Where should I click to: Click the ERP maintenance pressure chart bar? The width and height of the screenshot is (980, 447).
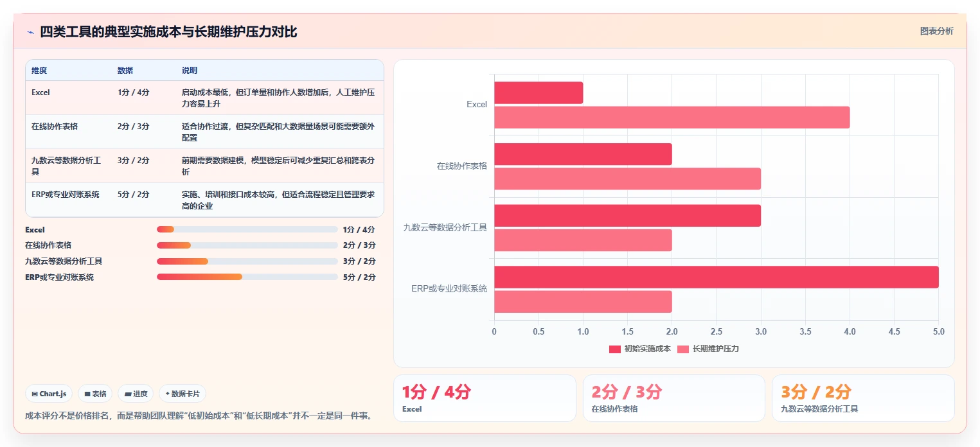[583, 302]
